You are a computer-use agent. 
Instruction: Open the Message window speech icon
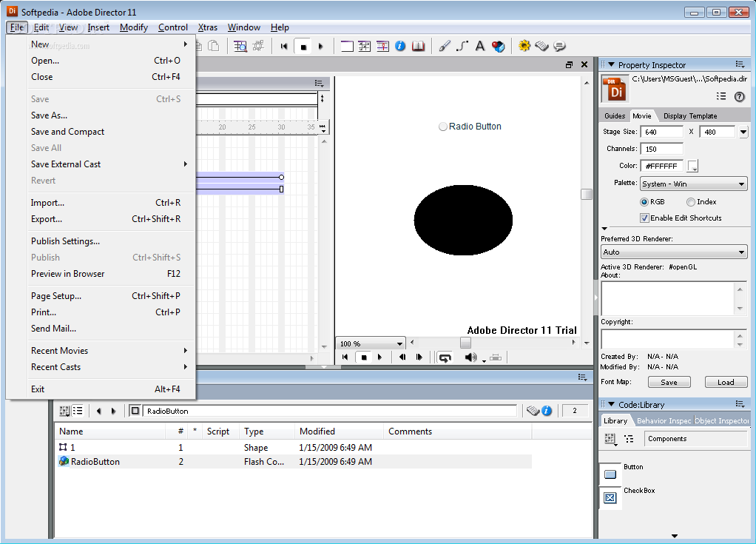(x=559, y=47)
